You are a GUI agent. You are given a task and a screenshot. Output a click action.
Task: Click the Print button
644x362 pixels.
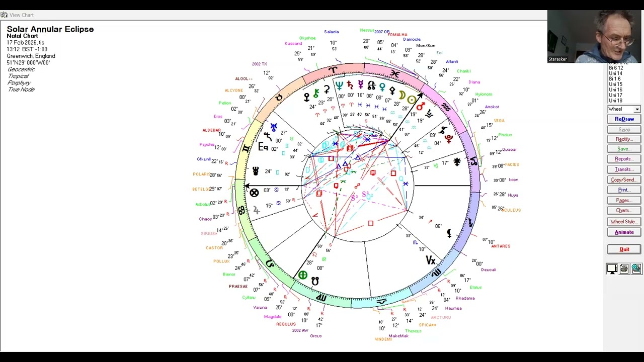624,190
